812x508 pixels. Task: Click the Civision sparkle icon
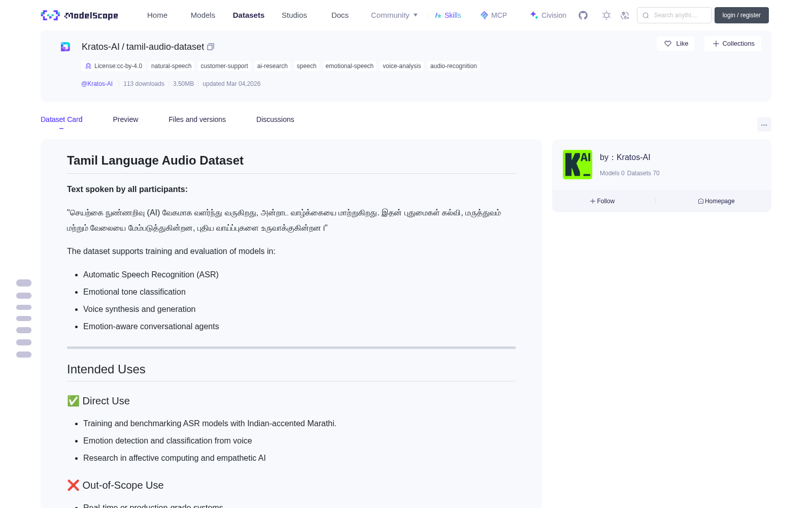pyautogui.click(x=534, y=15)
